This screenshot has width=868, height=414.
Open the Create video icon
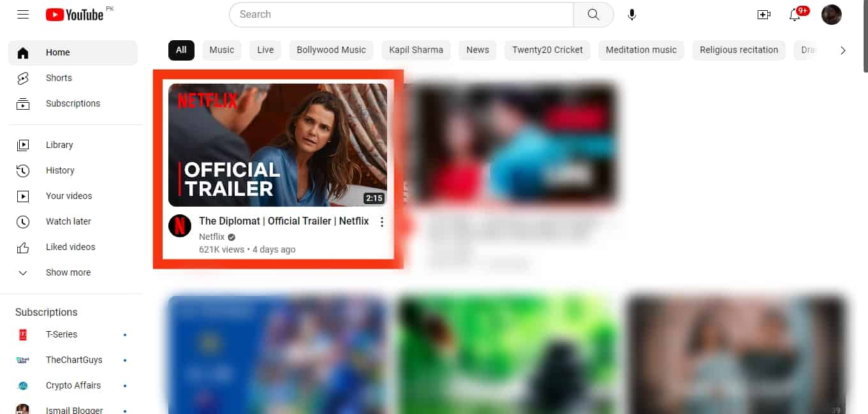click(x=764, y=15)
